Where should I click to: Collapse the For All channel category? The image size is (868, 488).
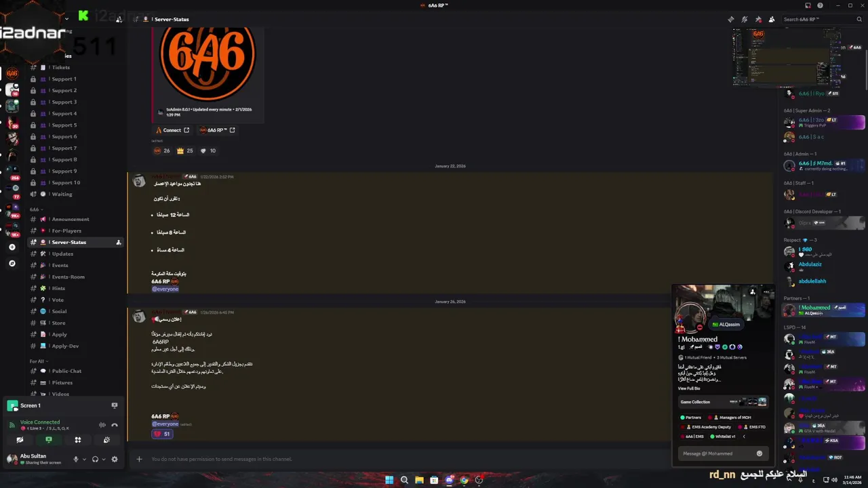[38, 361]
